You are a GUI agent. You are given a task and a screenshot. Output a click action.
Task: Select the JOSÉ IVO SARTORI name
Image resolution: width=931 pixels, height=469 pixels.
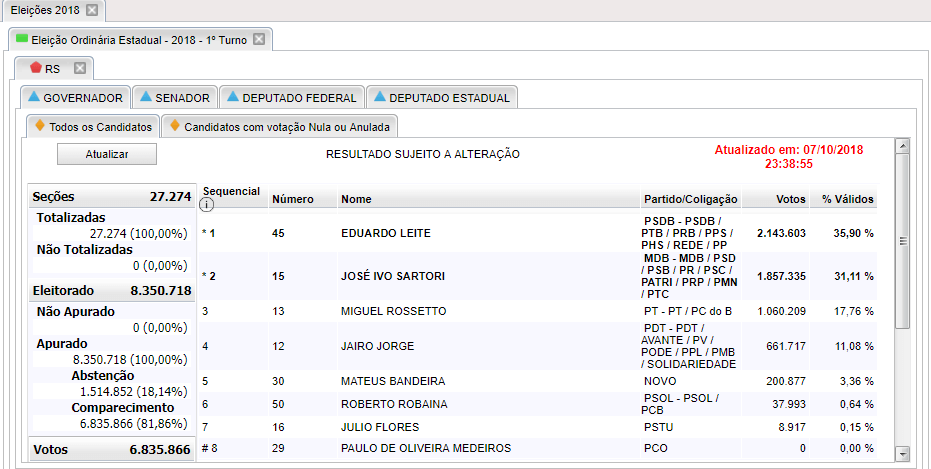click(x=393, y=276)
